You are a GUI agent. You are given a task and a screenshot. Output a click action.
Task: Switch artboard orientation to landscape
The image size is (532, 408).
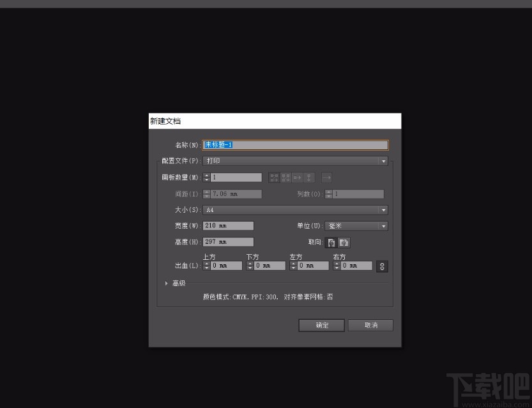(x=344, y=243)
